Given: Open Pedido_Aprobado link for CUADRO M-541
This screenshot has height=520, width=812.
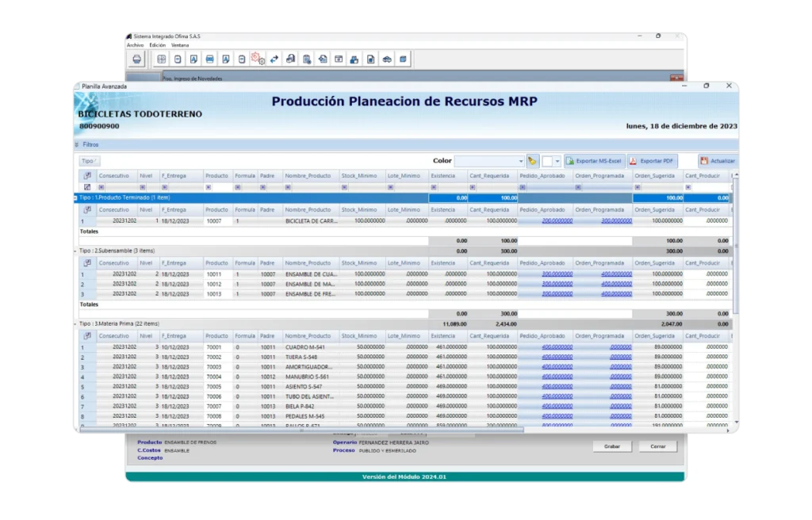Looking at the screenshot, I should tap(557, 347).
